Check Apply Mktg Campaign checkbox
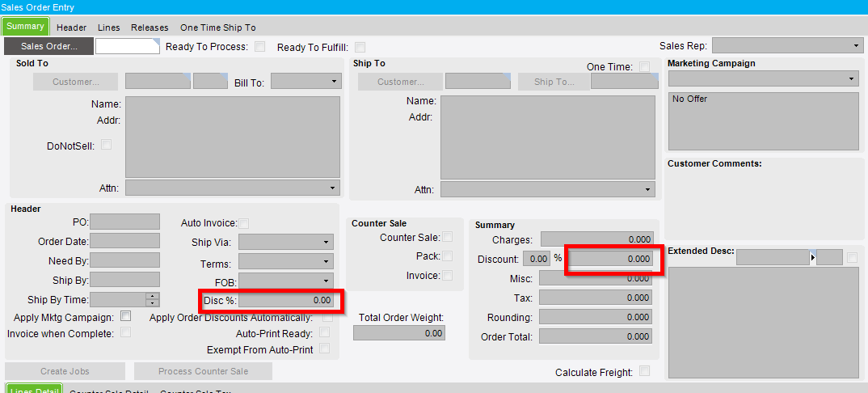Screen dimensions: 868x393 (x=126, y=316)
